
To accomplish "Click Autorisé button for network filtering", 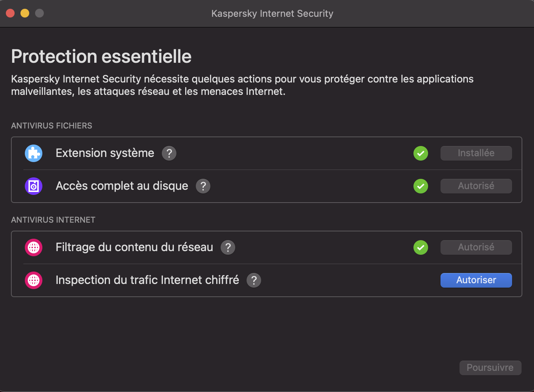I will (x=476, y=247).
